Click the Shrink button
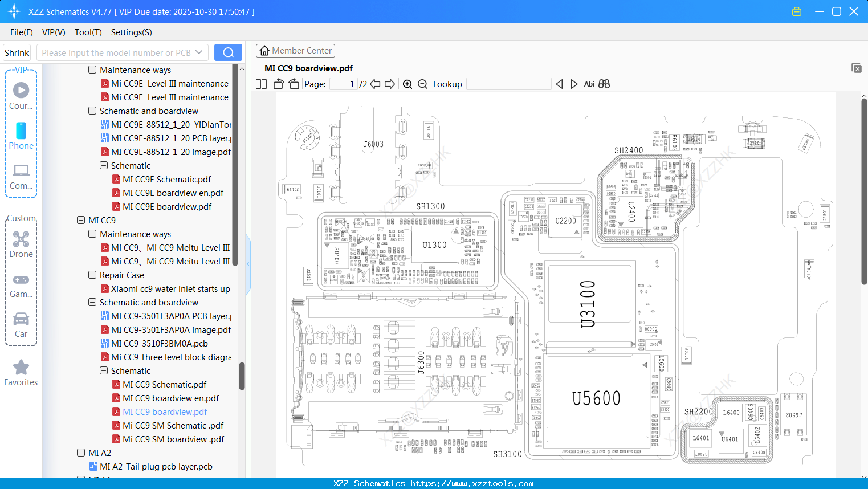Screen dimensions: 868x489 point(17,52)
